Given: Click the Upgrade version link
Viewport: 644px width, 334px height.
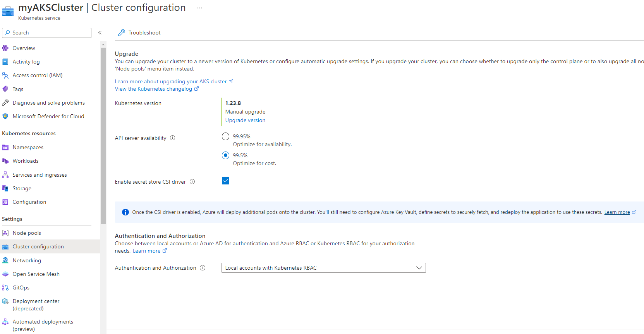Looking at the screenshot, I should click(245, 120).
